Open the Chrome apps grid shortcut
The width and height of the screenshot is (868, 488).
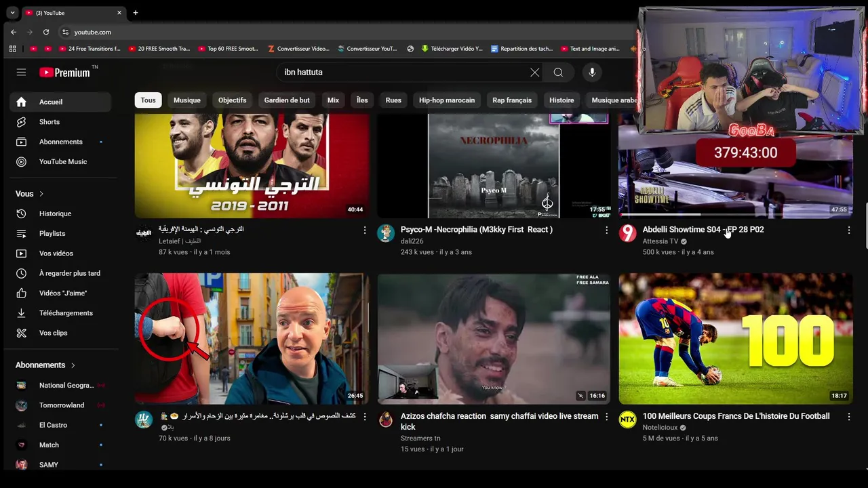coord(12,49)
